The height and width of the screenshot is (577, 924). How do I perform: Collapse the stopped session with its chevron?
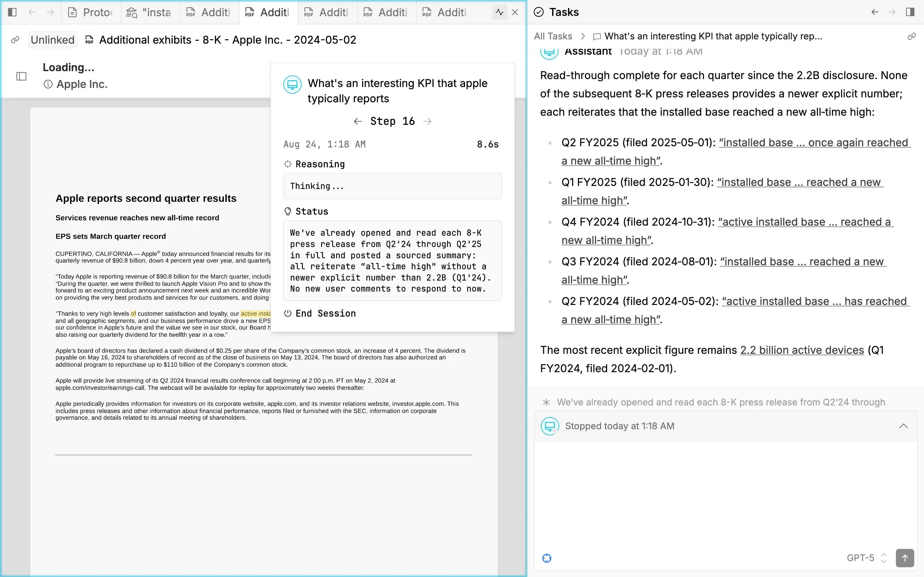904,426
